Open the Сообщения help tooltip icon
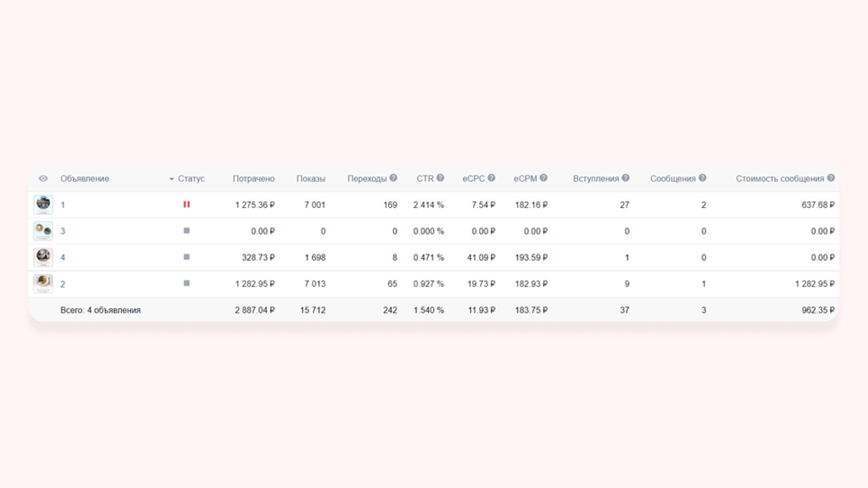868x488 pixels. (x=702, y=178)
